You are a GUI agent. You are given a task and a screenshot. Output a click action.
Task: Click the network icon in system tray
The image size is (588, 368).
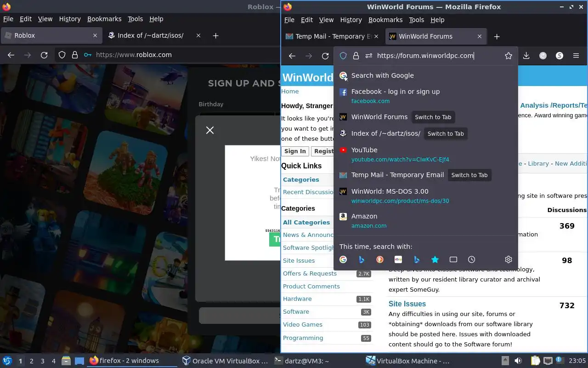(548, 361)
